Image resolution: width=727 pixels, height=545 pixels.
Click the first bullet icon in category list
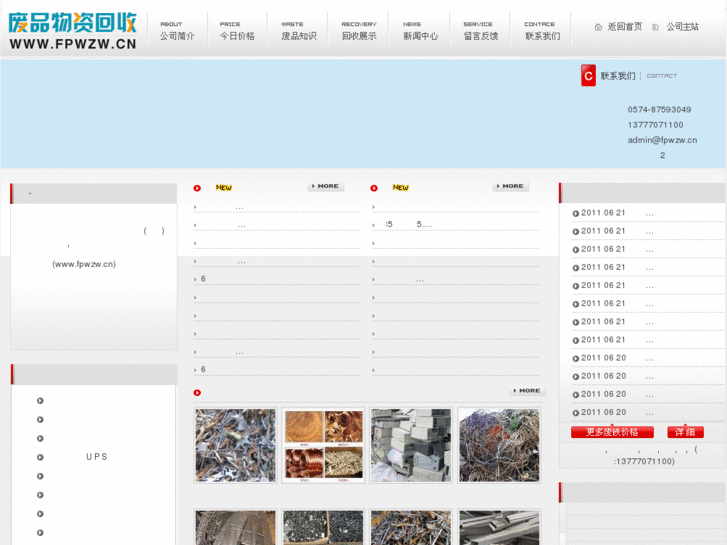point(40,401)
